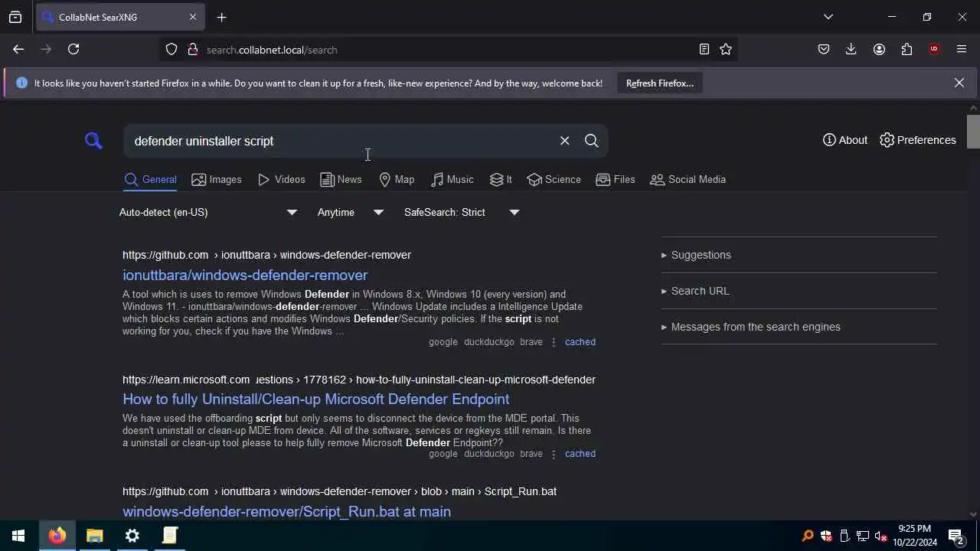Switch to the News tab
The image size is (980, 551).
pyautogui.click(x=341, y=180)
